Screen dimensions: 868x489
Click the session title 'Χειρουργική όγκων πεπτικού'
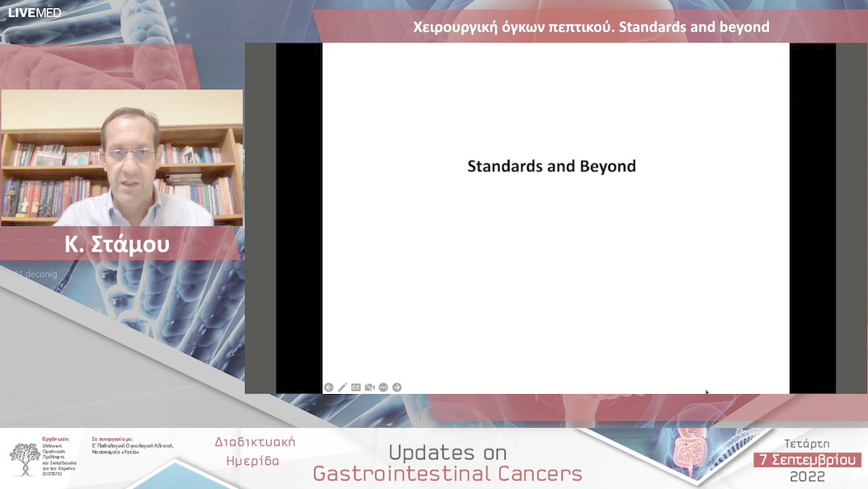[x=513, y=27]
